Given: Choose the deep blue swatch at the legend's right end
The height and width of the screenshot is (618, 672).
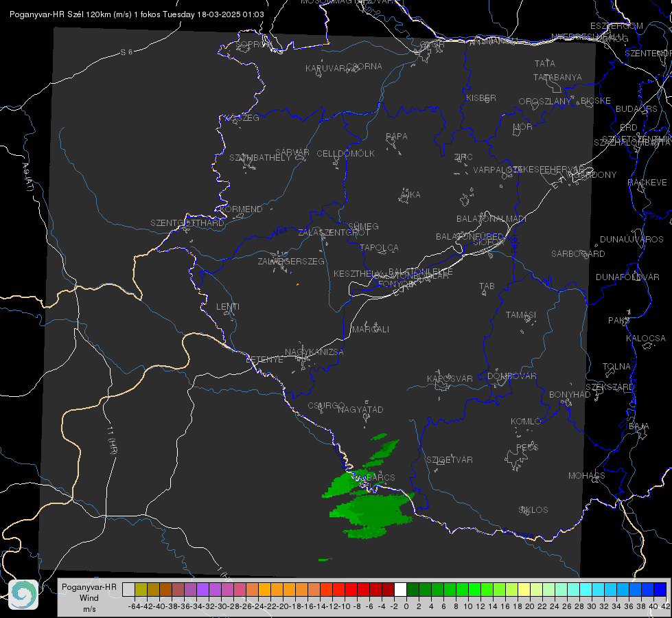Looking at the screenshot, I should (x=660, y=589).
